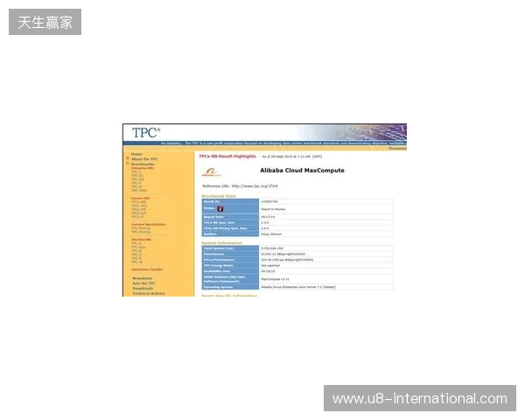525x420 pixels.
Task: Select TPC-DS benchmark link
Action: pos(137,179)
